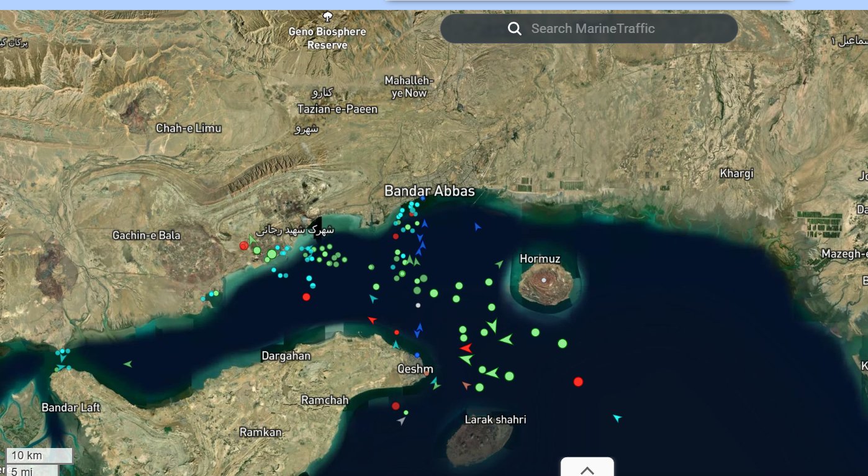
Task: Click the magnifying glass search icon
Action: [514, 29]
